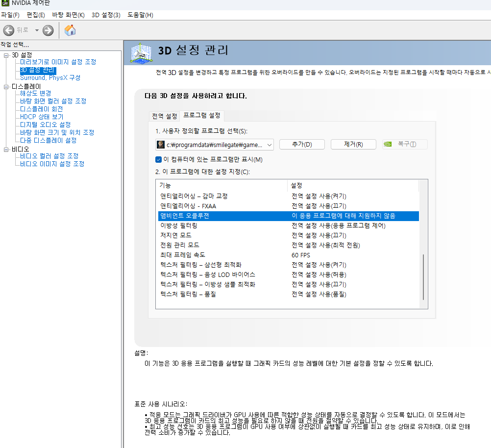Open 비디오 컬러 설정 조정 in the tree
Viewport: 491px width, 448px height.
point(49,156)
